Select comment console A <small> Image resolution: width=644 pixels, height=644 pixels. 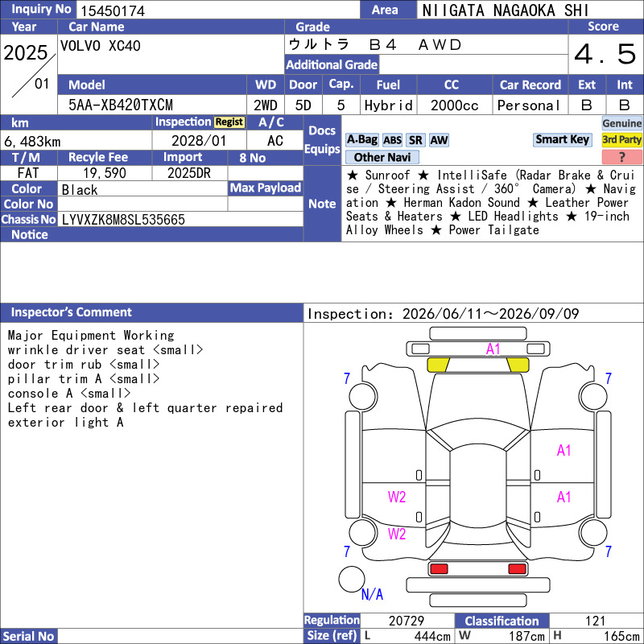(x=69, y=394)
